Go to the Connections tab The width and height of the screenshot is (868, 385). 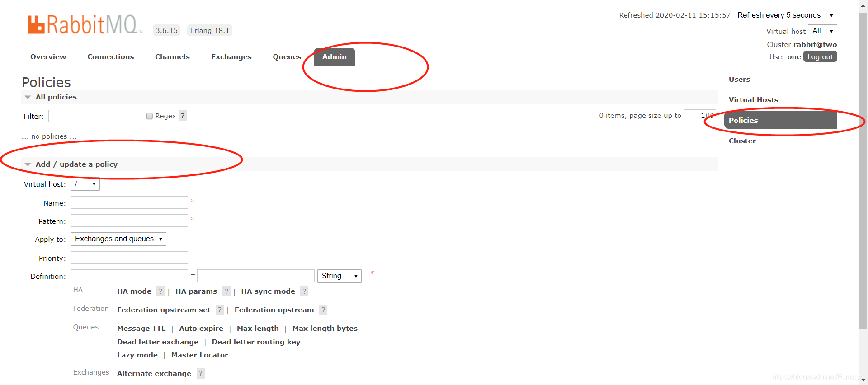[111, 57]
